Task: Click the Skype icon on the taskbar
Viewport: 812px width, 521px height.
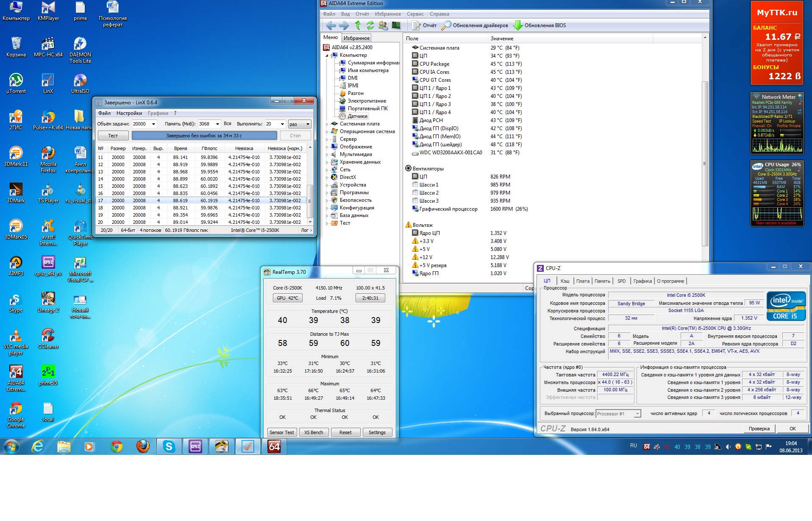Action: coord(169,446)
